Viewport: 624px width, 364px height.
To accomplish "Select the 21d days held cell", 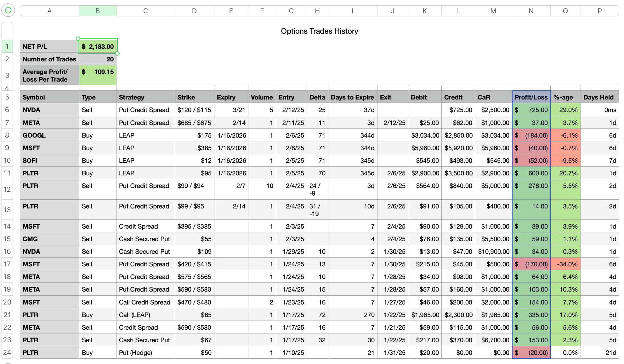I will coord(600,352).
